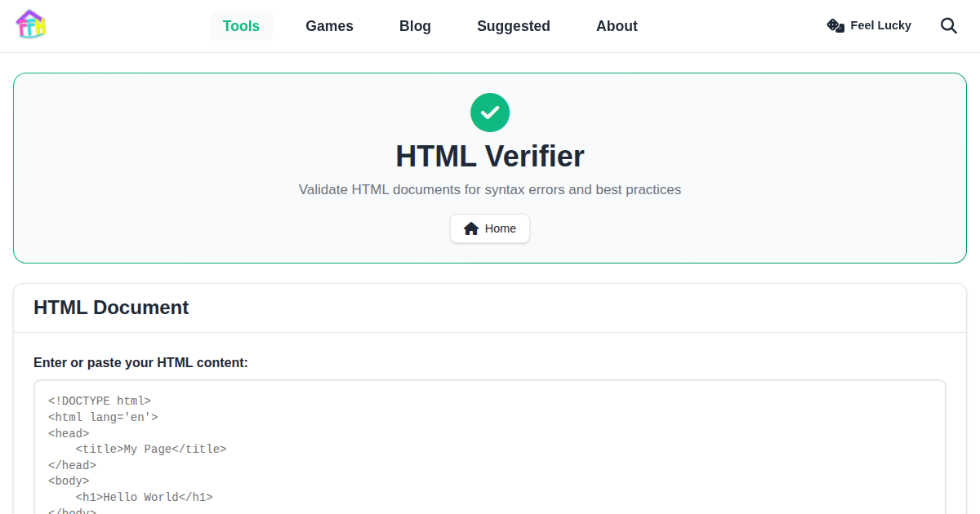Click the HTML Document panel heading
This screenshot has width=980, height=514.
click(111, 308)
